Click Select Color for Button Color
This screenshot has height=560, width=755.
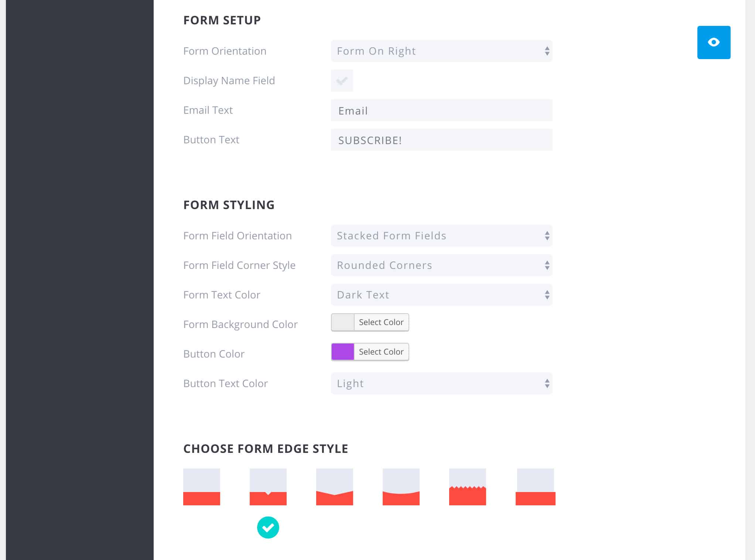pos(380,351)
